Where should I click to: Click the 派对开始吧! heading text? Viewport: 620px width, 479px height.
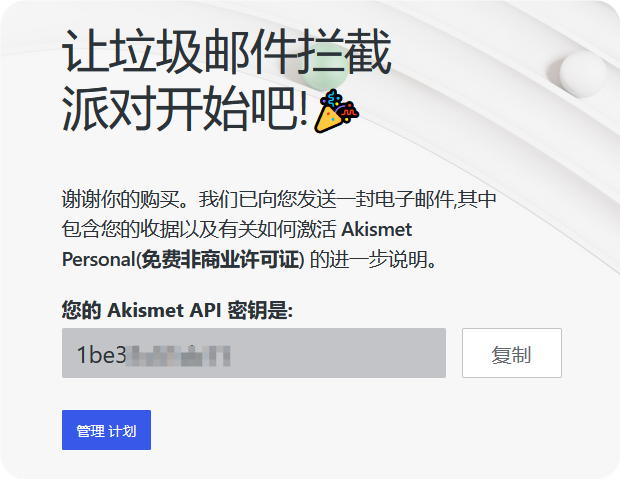(x=184, y=109)
